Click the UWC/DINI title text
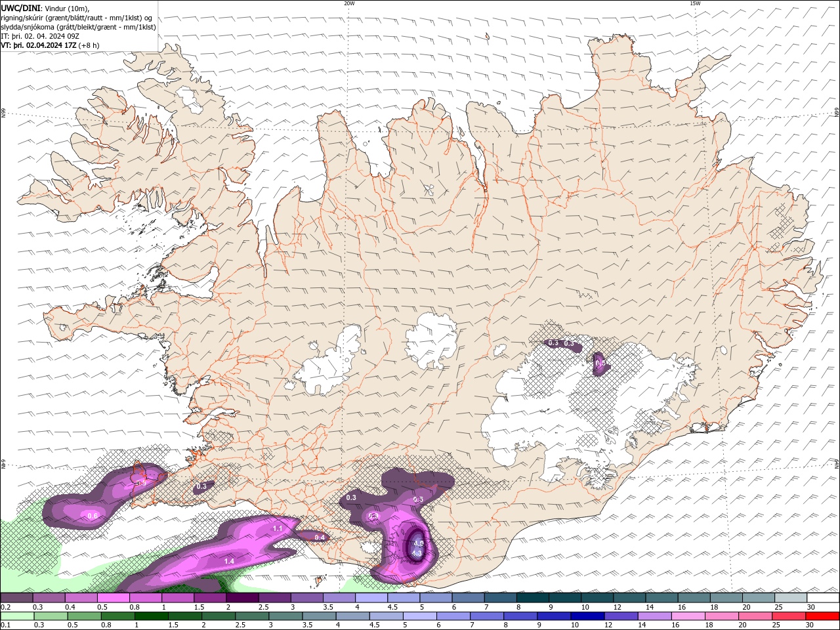The image size is (840, 630). point(22,8)
